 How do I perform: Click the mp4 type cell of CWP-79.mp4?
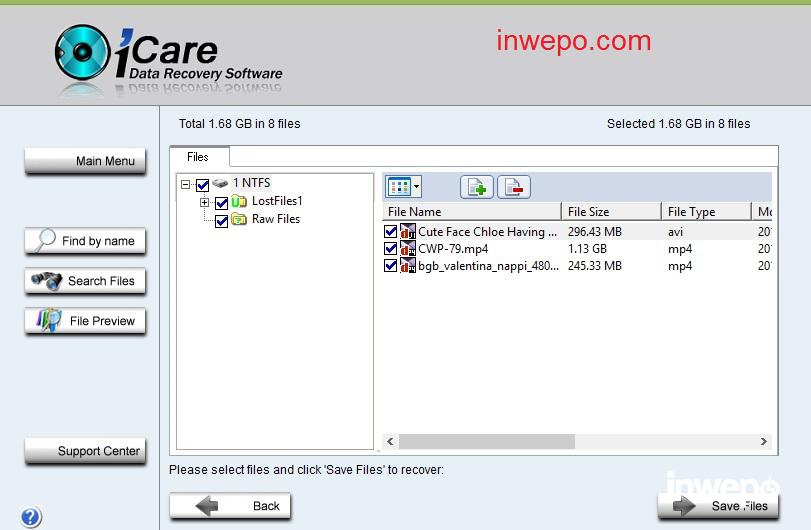[x=680, y=249]
